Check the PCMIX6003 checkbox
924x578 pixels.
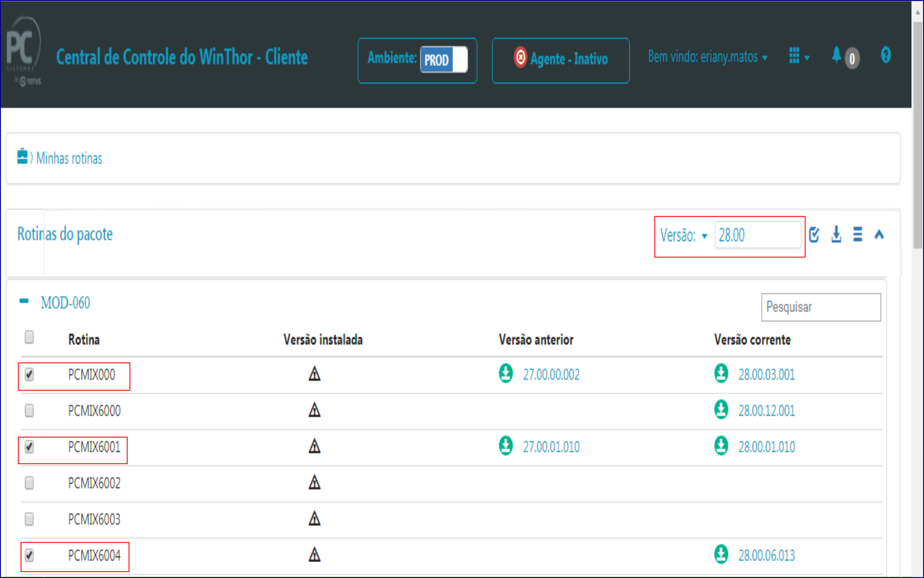(x=29, y=519)
